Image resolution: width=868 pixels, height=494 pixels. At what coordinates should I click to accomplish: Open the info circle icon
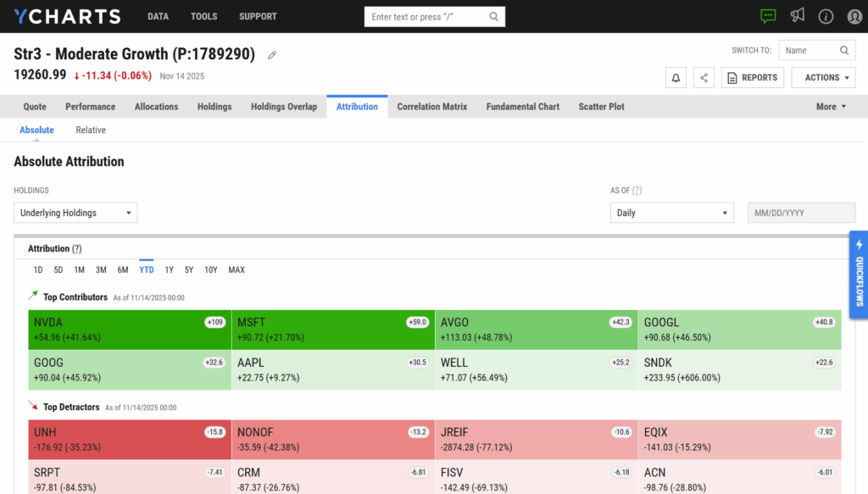coord(826,16)
